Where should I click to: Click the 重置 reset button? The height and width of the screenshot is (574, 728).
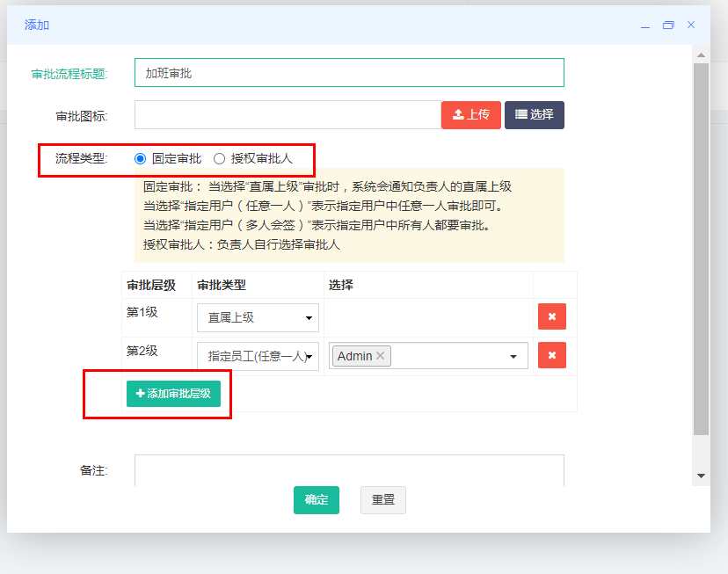383,500
